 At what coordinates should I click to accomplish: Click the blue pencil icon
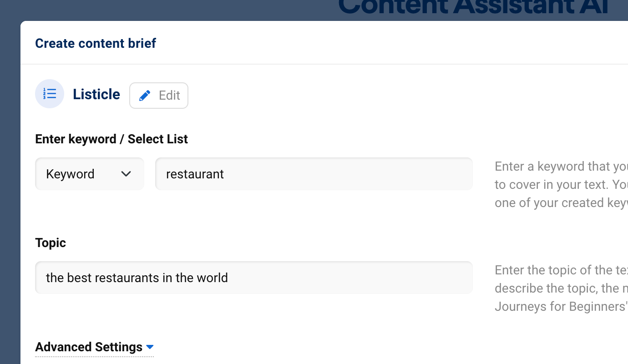(145, 96)
